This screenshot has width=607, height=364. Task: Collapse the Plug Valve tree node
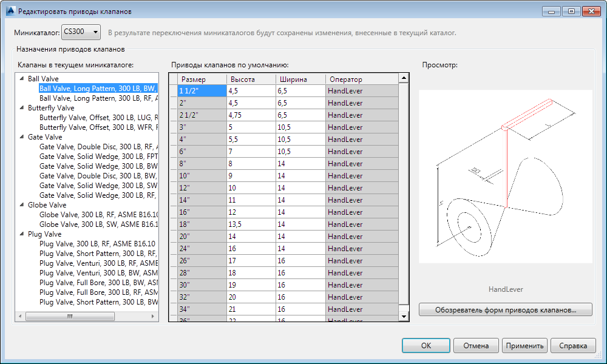[x=22, y=234]
